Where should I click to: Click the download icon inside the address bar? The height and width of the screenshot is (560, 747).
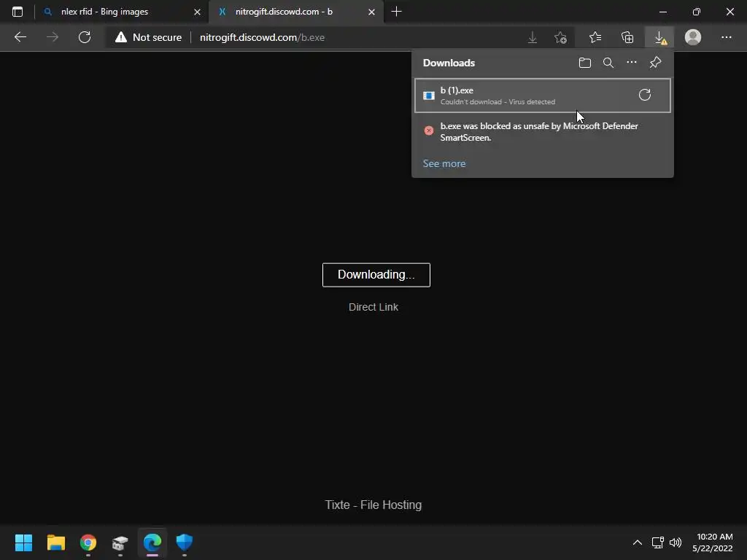pos(533,37)
